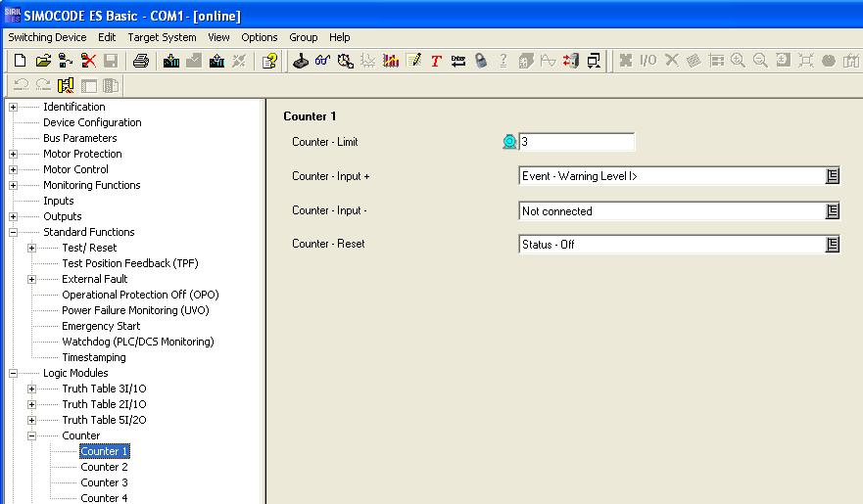Select Counter 2 in the tree
Viewport: 863px width, 504px height.
pos(104,467)
